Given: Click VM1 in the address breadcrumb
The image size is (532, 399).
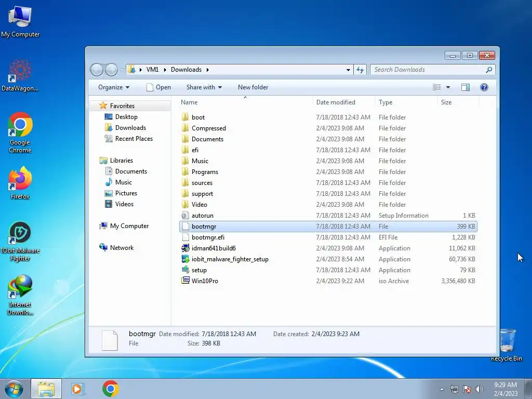Looking at the screenshot, I should pyautogui.click(x=152, y=70).
